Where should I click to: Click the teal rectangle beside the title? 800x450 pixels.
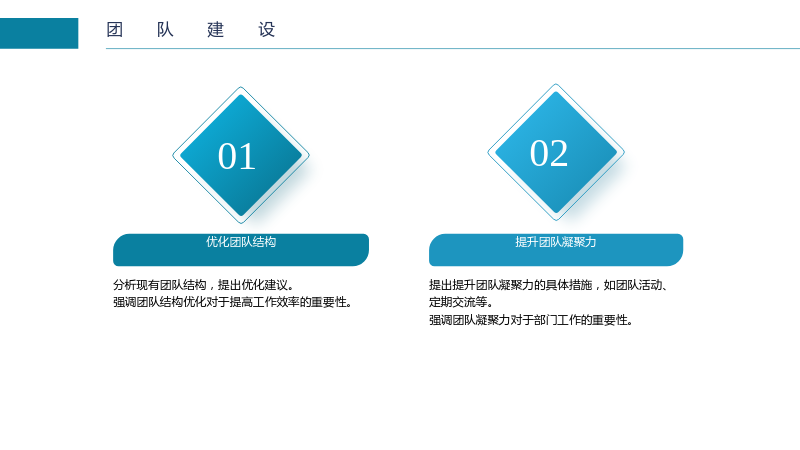[x=39, y=33]
